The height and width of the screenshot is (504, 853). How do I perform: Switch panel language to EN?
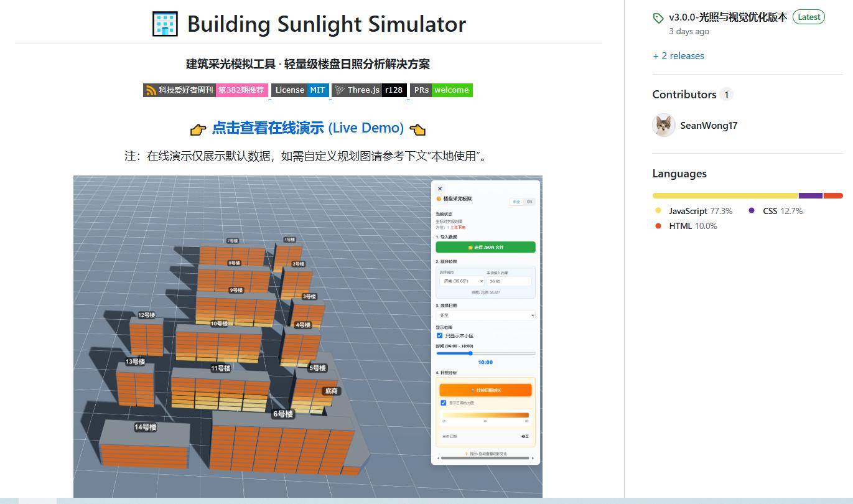point(529,202)
